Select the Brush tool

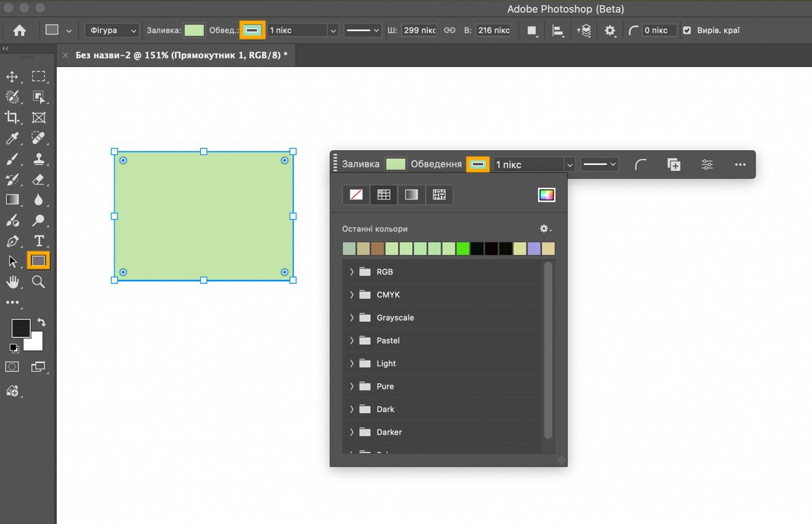(x=12, y=160)
